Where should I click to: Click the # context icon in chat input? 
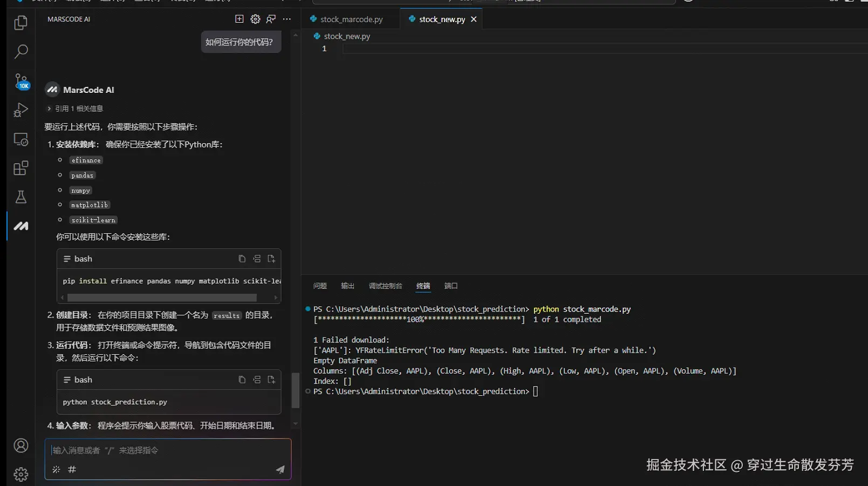(x=72, y=469)
